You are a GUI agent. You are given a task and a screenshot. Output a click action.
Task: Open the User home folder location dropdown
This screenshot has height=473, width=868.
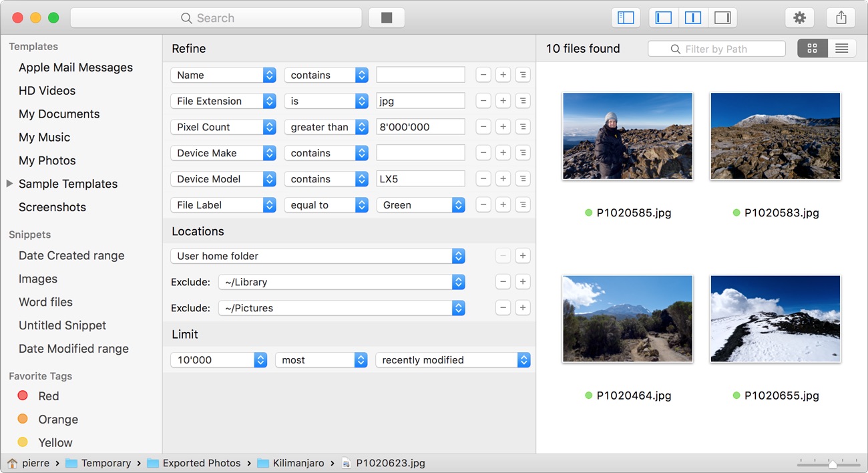click(318, 256)
